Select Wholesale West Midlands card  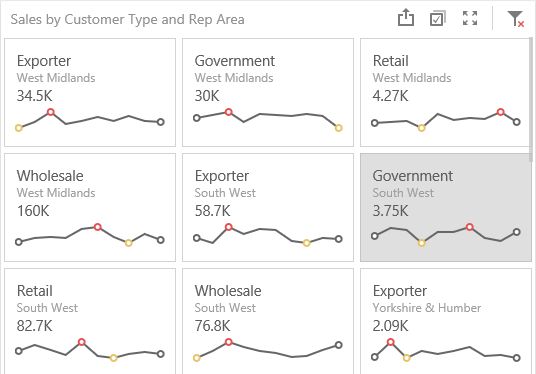click(x=90, y=207)
